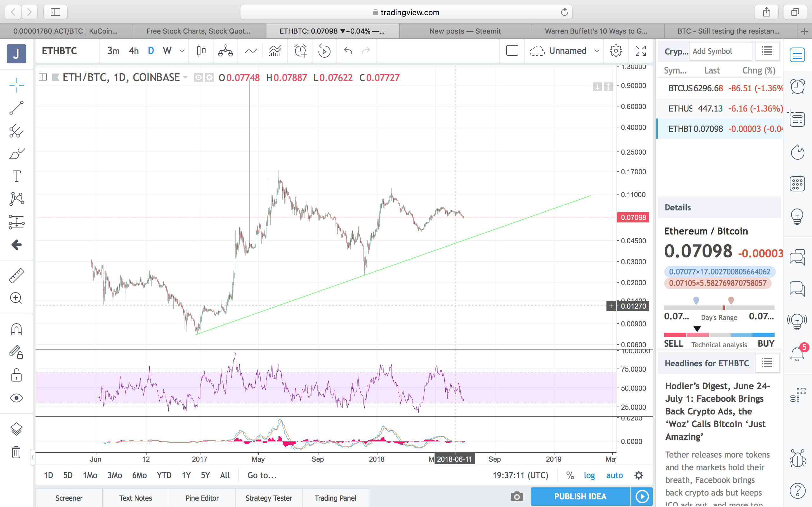Open the Pine Editor tab
Viewport: 812px width, 507px height.
pos(202,498)
